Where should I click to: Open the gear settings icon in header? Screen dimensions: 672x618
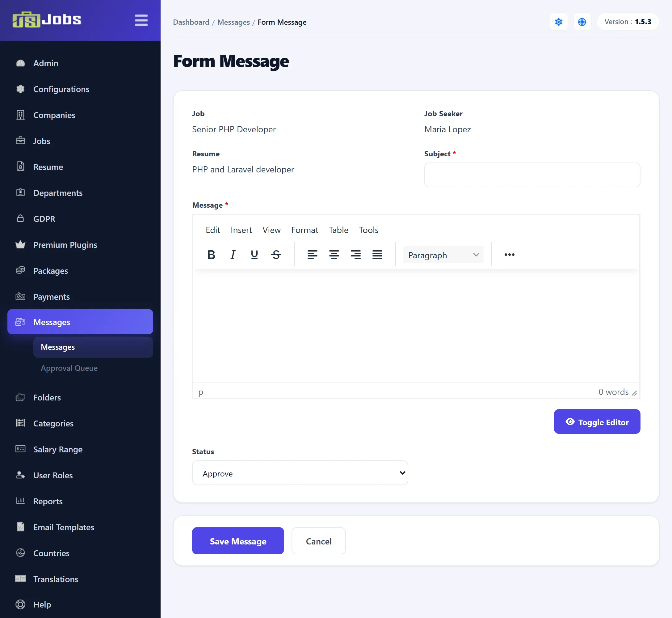coord(558,22)
